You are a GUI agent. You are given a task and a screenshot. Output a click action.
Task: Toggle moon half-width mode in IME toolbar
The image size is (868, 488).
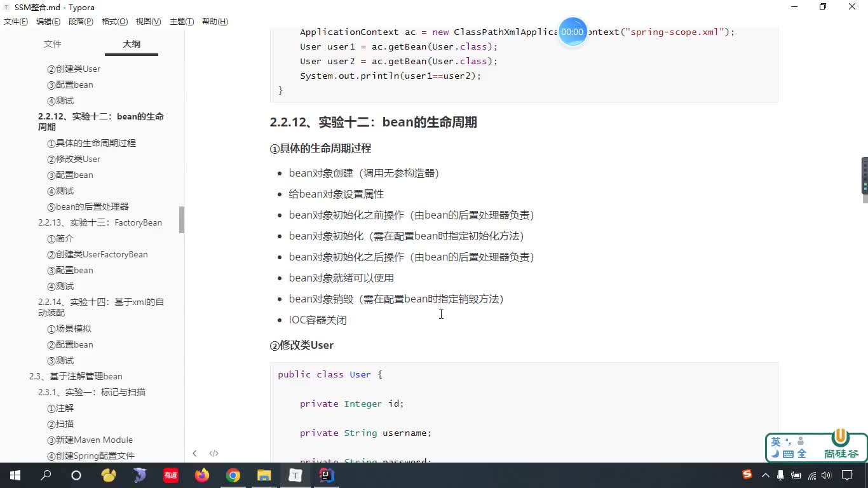tap(775, 454)
